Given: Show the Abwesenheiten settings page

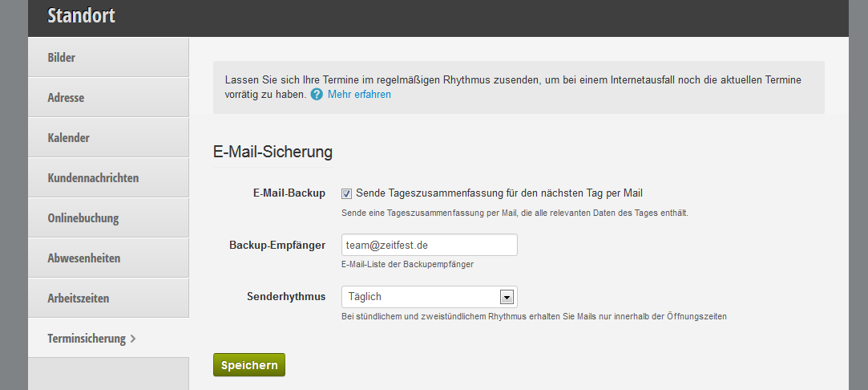Looking at the screenshot, I should click(108, 258).
